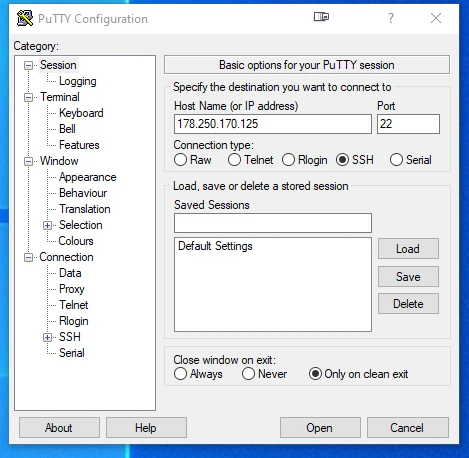This screenshot has height=458, width=469.
Task: Select Default Settings in sessions list
Action: (x=215, y=246)
